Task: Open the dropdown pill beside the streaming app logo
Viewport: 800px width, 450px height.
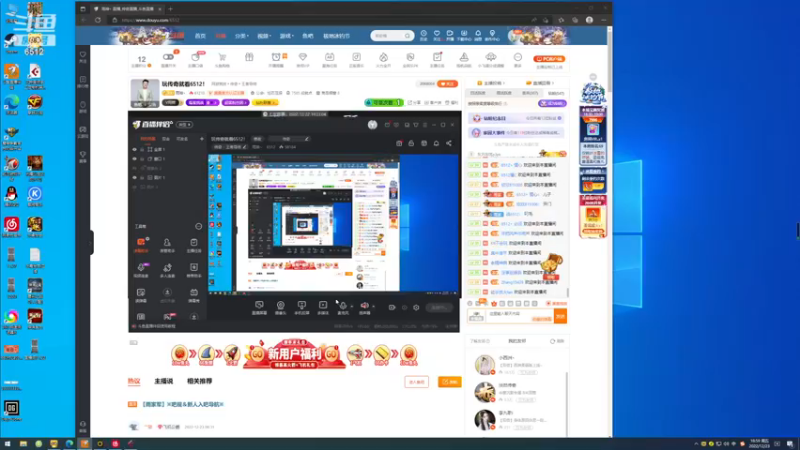Action: 184,124
